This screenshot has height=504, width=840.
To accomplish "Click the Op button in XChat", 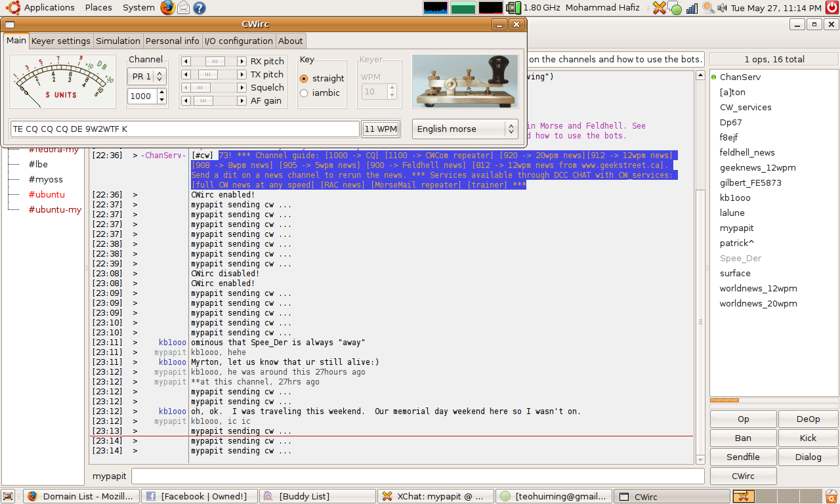I will [x=744, y=419].
